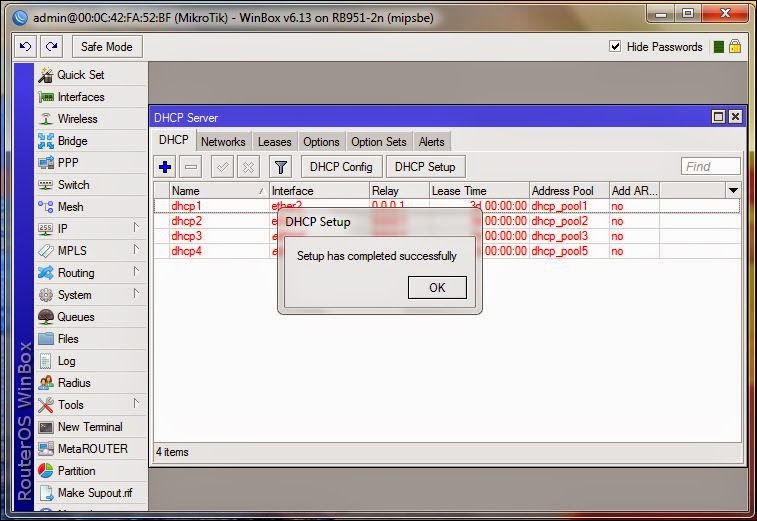Screen dimensions: 757x521
Task: Remove selected DHCP entry with minus icon
Action: pos(191,167)
